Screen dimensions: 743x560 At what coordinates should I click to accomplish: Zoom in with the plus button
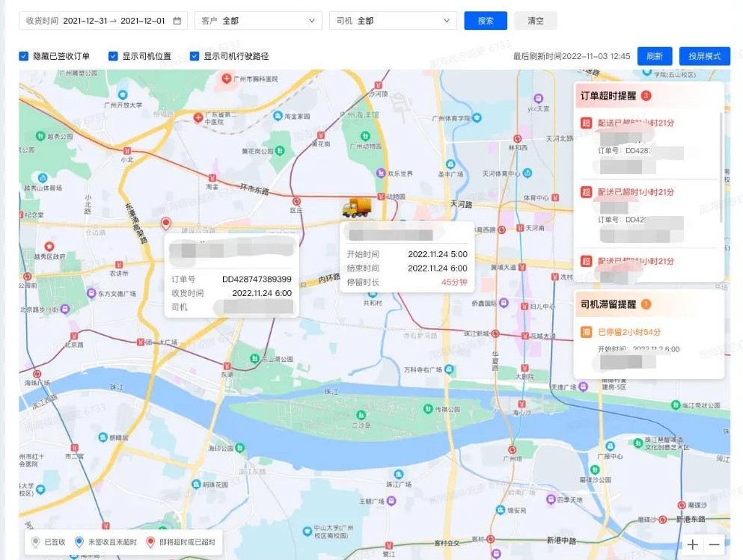tap(693, 544)
